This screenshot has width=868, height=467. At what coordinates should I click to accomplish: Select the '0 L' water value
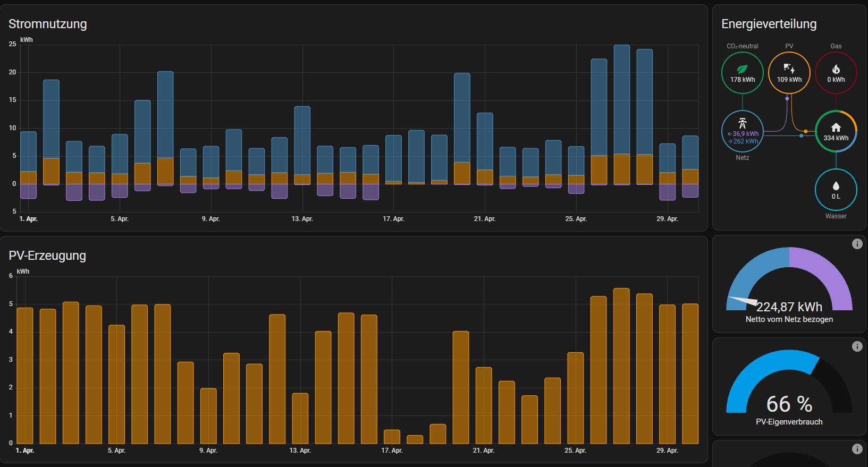[836, 197]
